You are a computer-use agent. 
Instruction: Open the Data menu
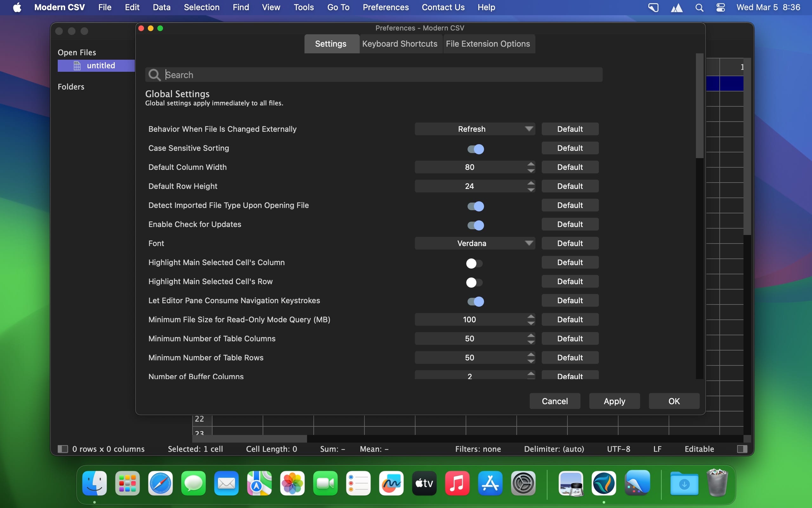point(162,7)
